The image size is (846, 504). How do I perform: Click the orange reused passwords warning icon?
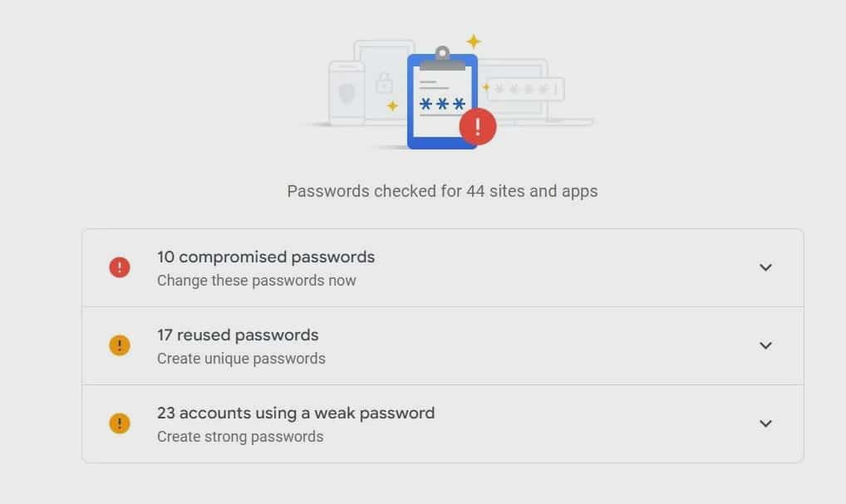pyautogui.click(x=119, y=345)
